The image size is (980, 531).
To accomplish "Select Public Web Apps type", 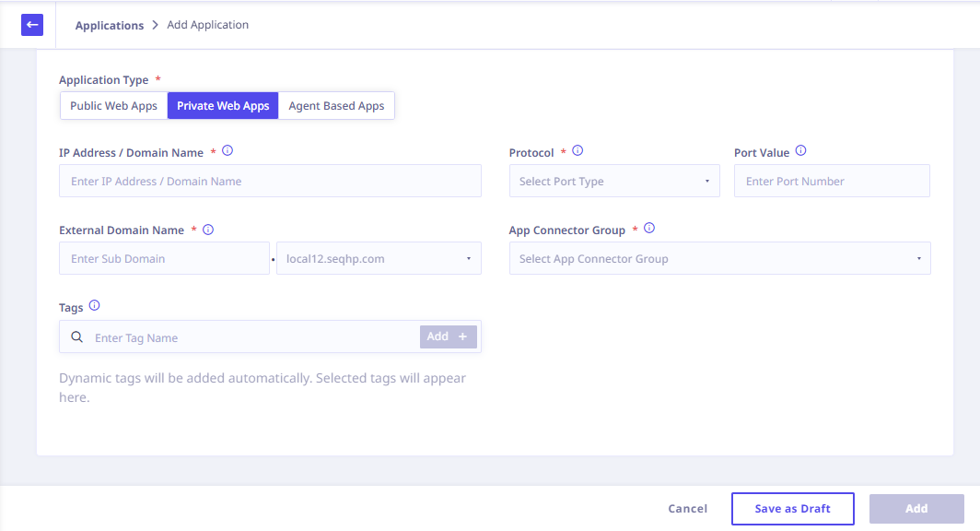I will click(x=114, y=106).
